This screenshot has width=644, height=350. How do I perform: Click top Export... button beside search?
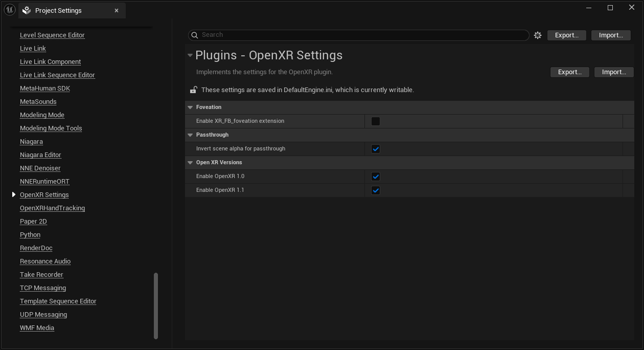(x=567, y=35)
